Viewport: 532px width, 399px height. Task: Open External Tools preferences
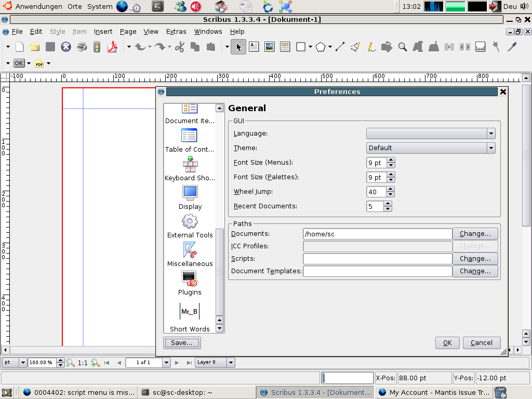tap(190, 225)
